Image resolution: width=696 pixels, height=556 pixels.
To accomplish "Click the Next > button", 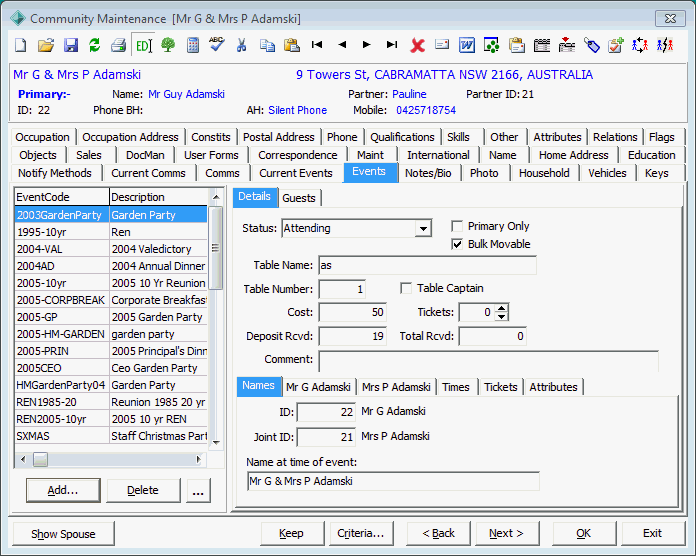I will 507,533.
